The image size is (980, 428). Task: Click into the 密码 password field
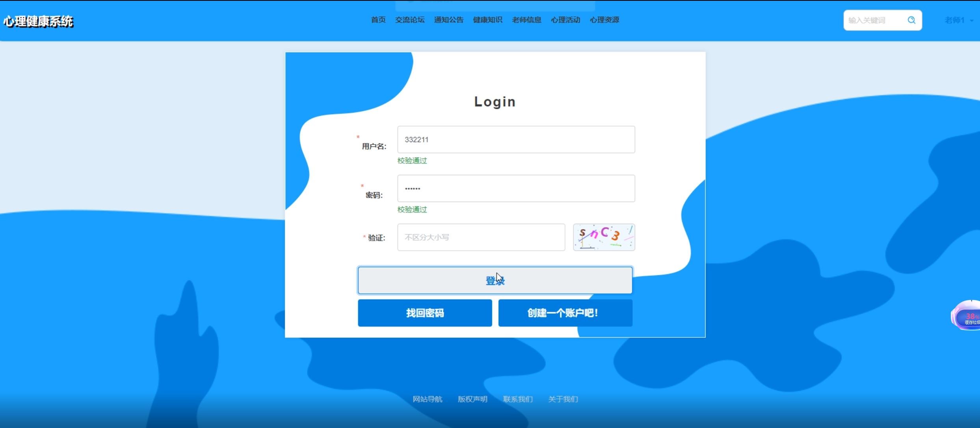(516, 188)
